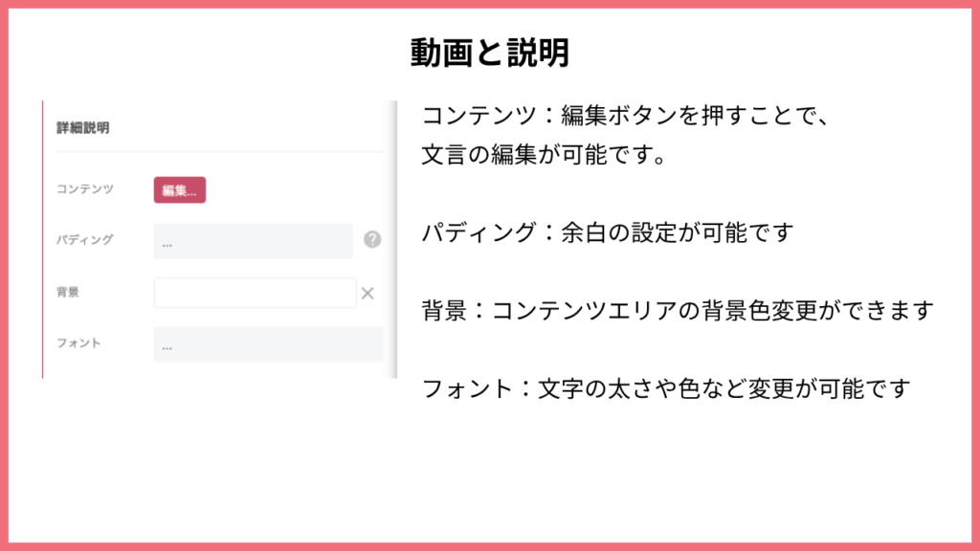Click the コンテンツ label in the panel
Viewport: 980px width, 551px height.
85,188
